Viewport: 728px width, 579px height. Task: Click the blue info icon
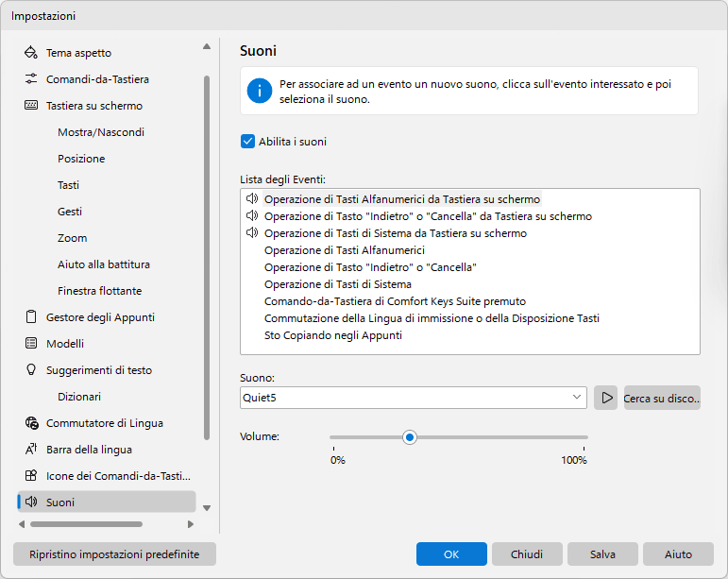pyautogui.click(x=260, y=91)
